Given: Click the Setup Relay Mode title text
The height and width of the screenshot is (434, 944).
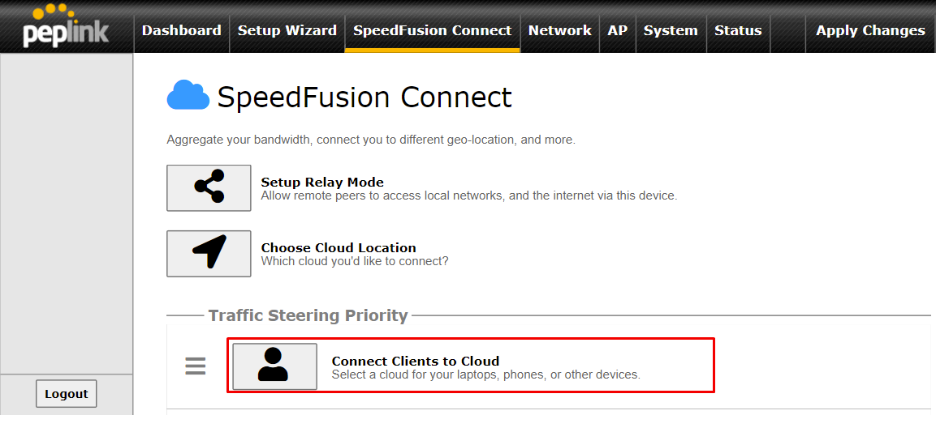Looking at the screenshot, I should 322,182.
